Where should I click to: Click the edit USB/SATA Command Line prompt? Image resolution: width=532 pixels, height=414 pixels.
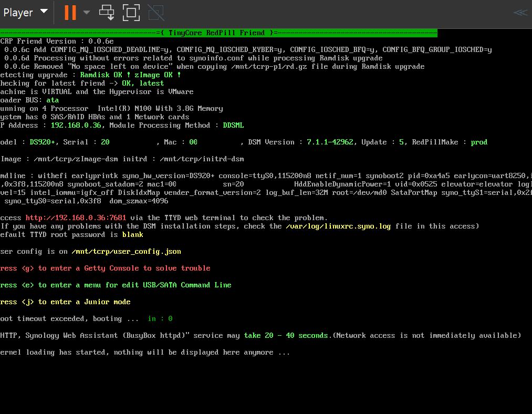pos(116,285)
